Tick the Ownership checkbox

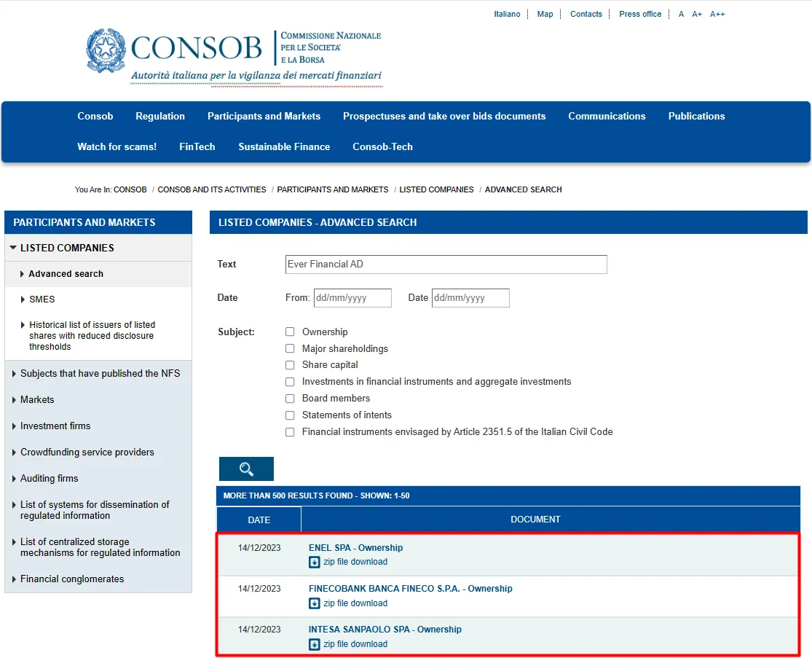click(290, 332)
